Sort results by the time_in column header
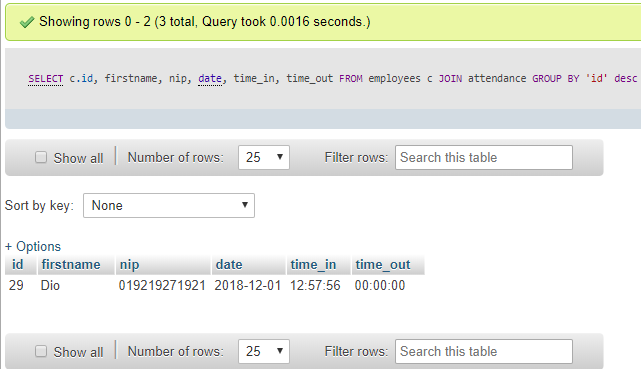The width and height of the screenshot is (641, 369). point(313,265)
